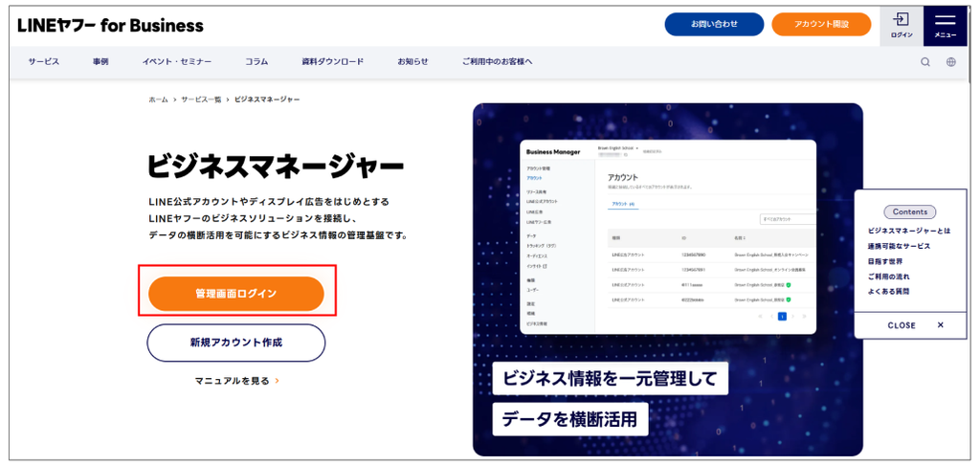The height and width of the screenshot is (466, 980).
Task: Open the globe language selector icon
Action: [x=951, y=62]
